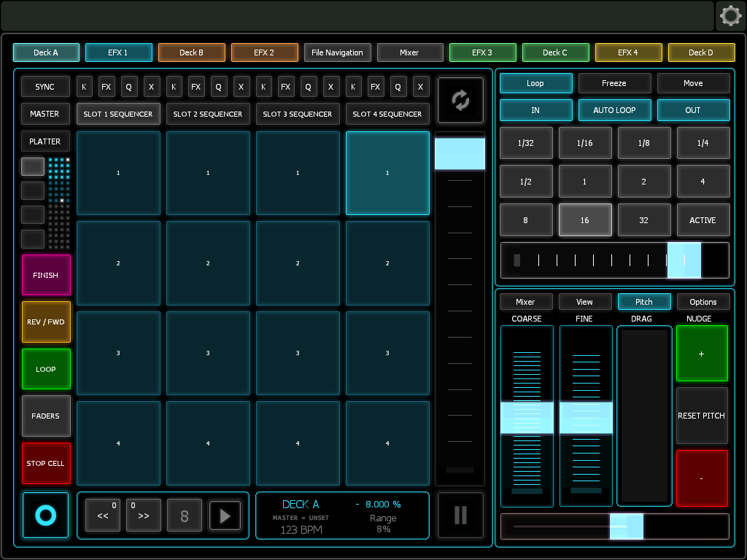Switch to the Deck B tab

coord(191,52)
